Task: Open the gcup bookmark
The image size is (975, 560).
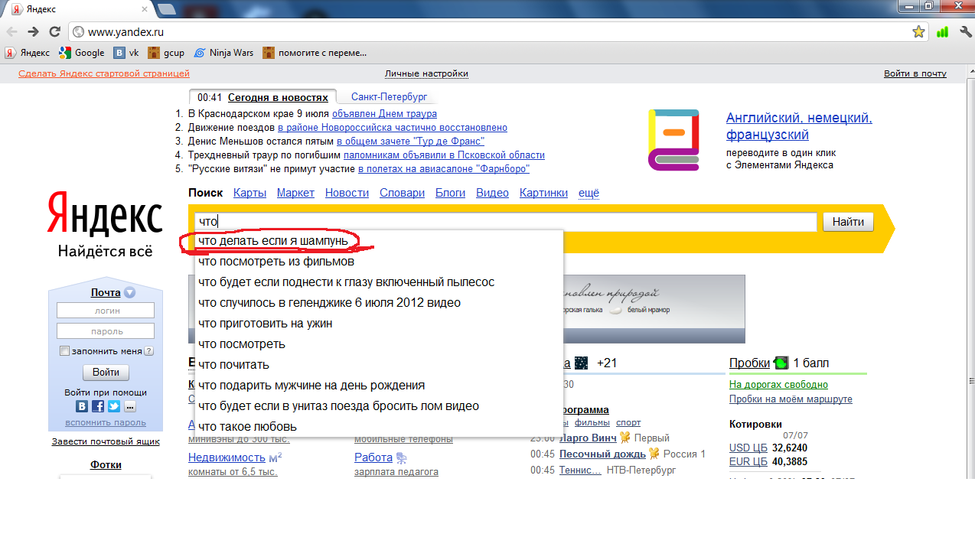Action: (x=166, y=53)
